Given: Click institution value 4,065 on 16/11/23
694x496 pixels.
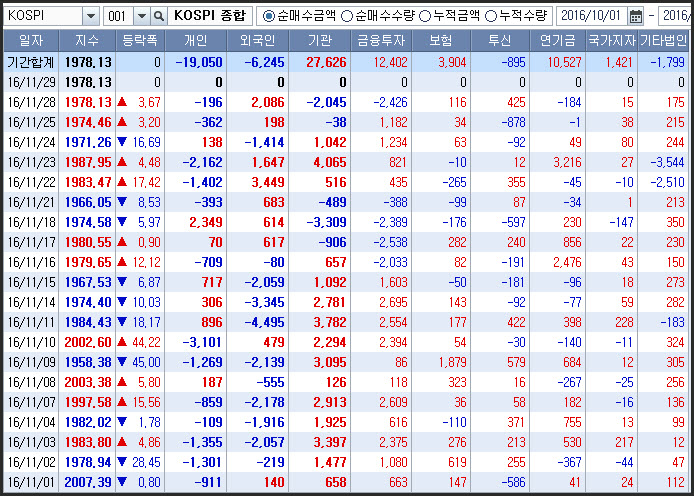Looking at the screenshot, I should tap(330, 162).
